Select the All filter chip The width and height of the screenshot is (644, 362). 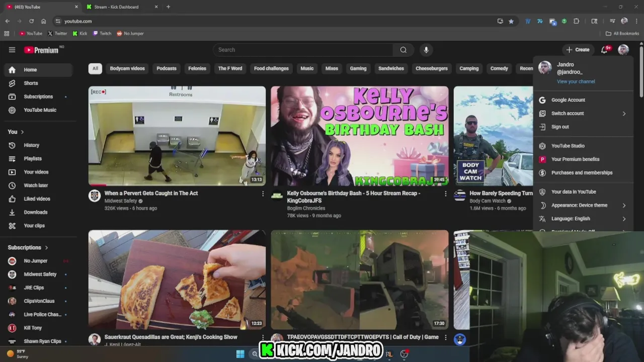[95, 68]
